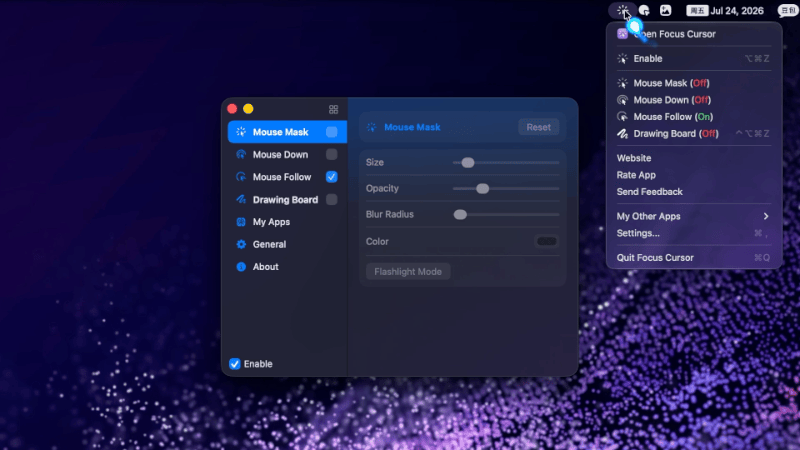Image resolution: width=800 pixels, height=450 pixels.
Task: Click the Enable sparkle icon in menu
Action: click(622, 59)
